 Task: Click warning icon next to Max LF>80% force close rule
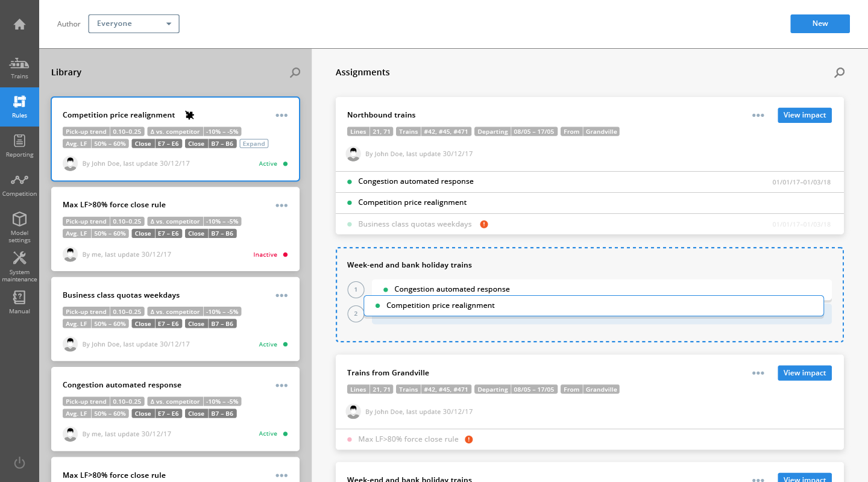pyautogui.click(x=469, y=439)
